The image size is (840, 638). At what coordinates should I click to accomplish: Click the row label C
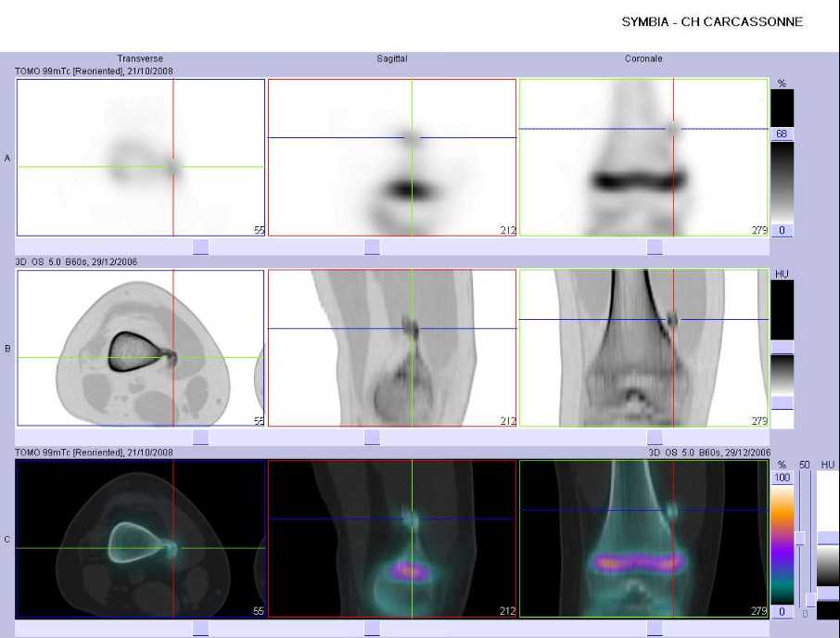pos(7,540)
